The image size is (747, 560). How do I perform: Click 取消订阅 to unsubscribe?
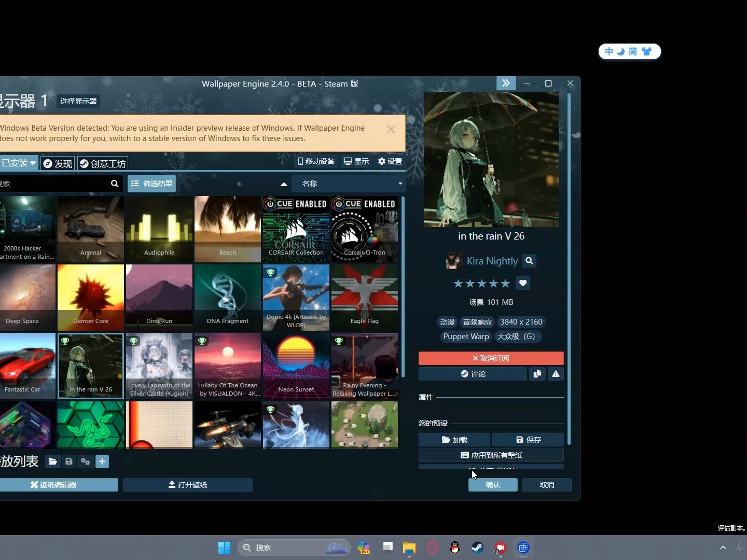click(491, 358)
